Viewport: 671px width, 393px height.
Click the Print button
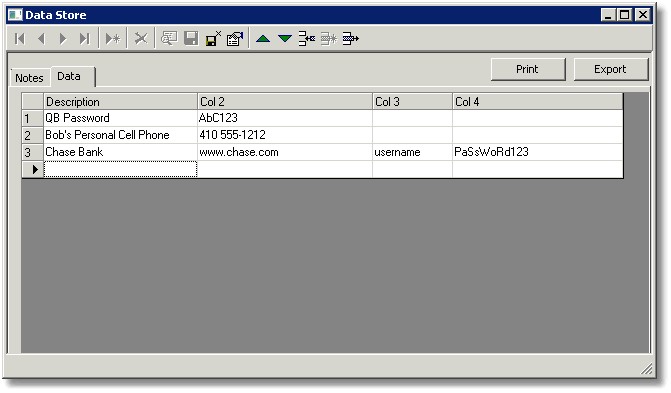(528, 69)
